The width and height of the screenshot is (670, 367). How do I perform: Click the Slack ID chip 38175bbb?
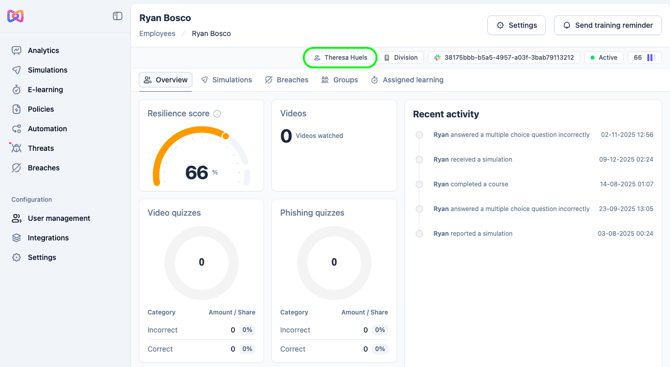pos(504,58)
